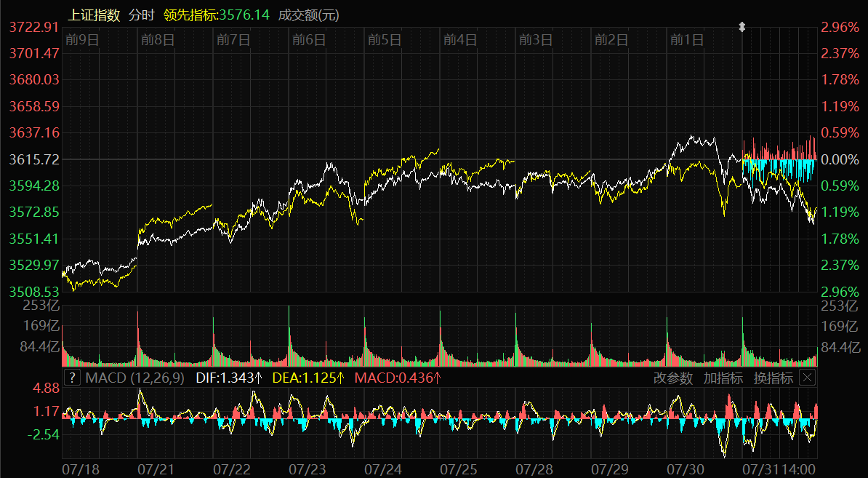The image size is (868, 478).
Task: Click the 3615.72 baseline price label
Action: [x=34, y=159]
